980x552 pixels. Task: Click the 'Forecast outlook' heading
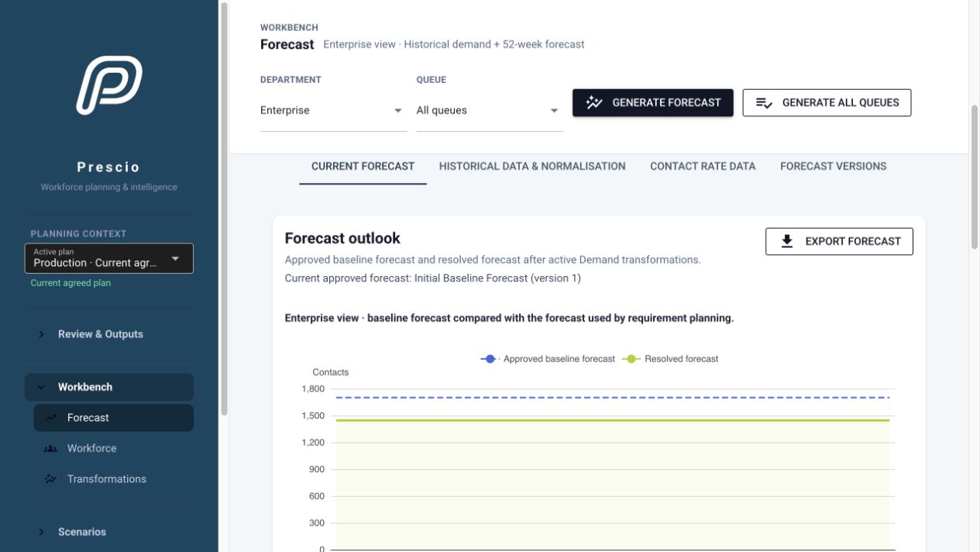(342, 238)
